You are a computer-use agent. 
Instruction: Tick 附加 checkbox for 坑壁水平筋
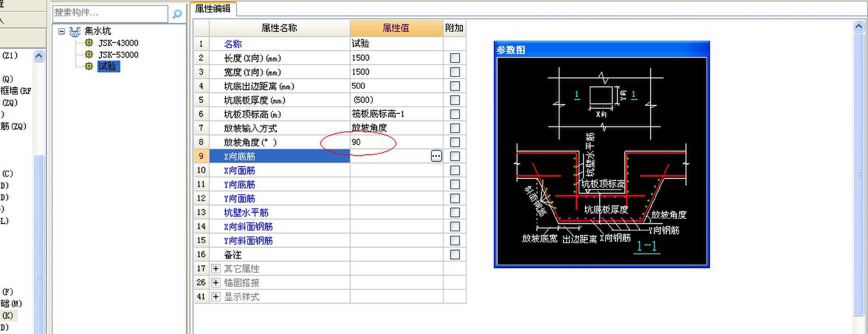(x=455, y=212)
